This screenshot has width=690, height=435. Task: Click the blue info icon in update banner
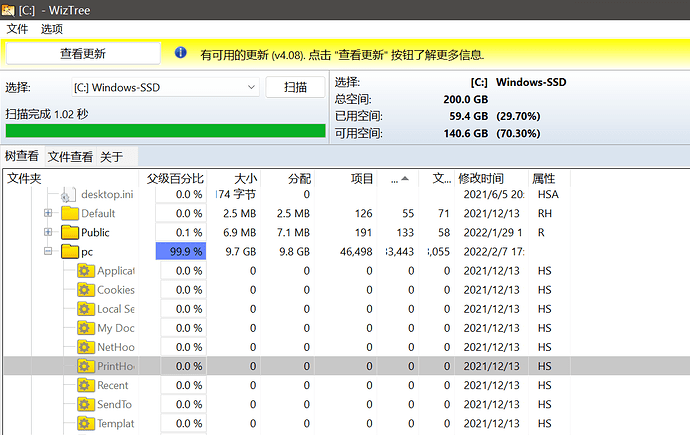pyautogui.click(x=181, y=53)
